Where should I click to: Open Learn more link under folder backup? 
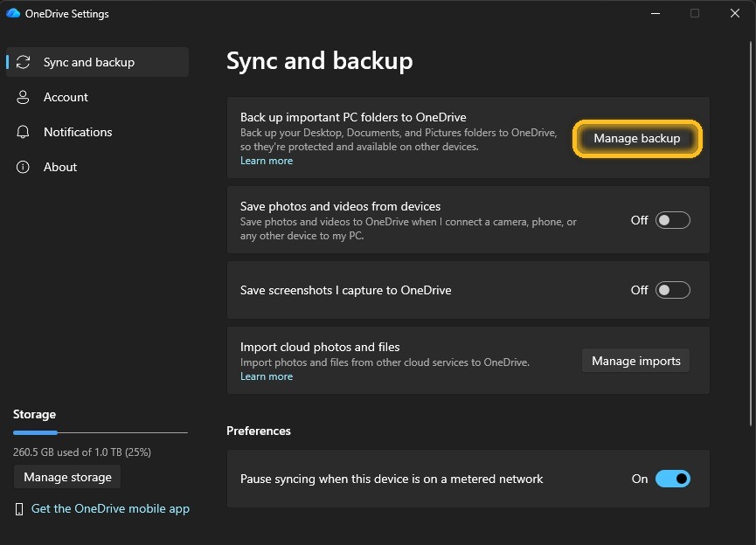pyautogui.click(x=267, y=161)
